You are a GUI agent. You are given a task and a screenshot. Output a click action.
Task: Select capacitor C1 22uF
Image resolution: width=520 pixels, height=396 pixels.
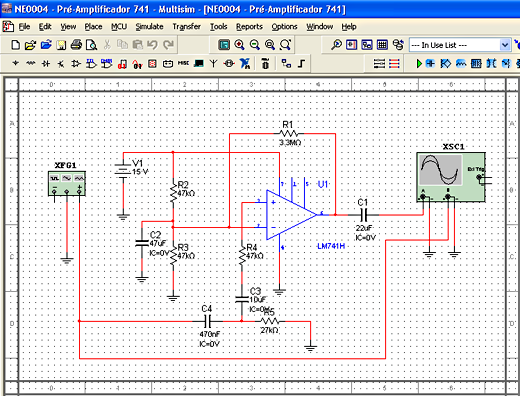[364, 215]
